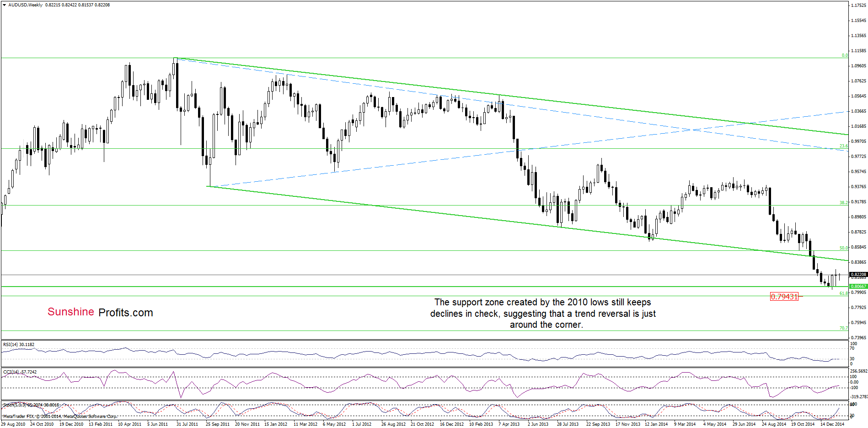
Task: Click the 0.99705 price axis value
Action: pyautogui.click(x=858, y=141)
